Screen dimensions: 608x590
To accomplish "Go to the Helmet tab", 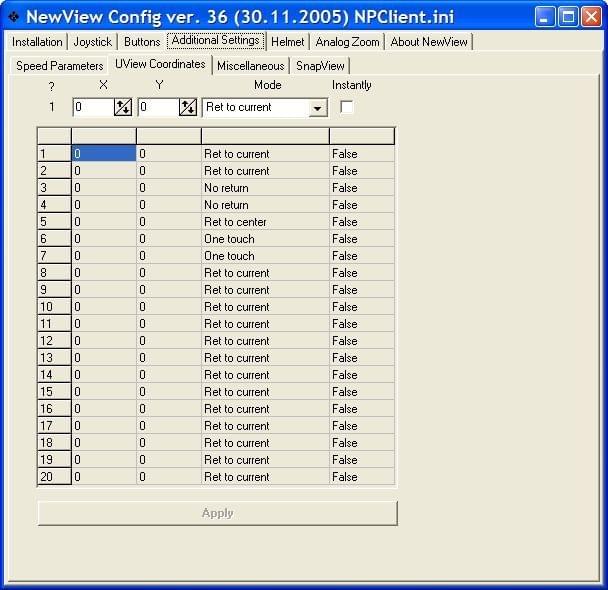I will [x=288, y=42].
